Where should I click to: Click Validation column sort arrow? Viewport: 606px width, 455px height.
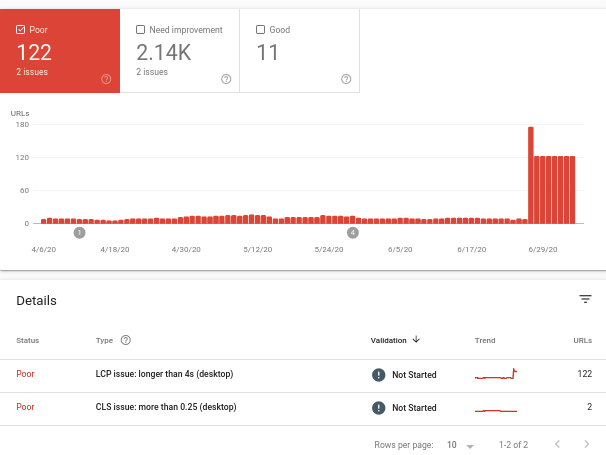[x=416, y=340]
